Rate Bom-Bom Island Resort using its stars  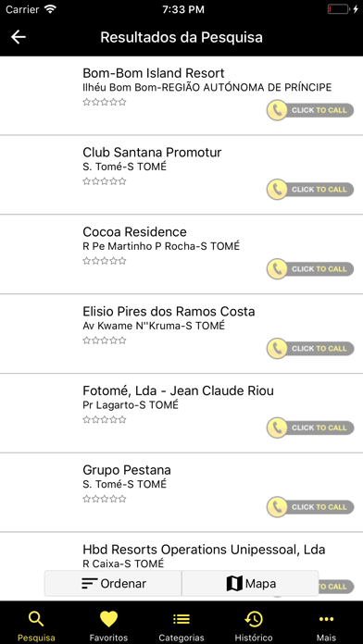pyautogui.click(x=105, y=102)
